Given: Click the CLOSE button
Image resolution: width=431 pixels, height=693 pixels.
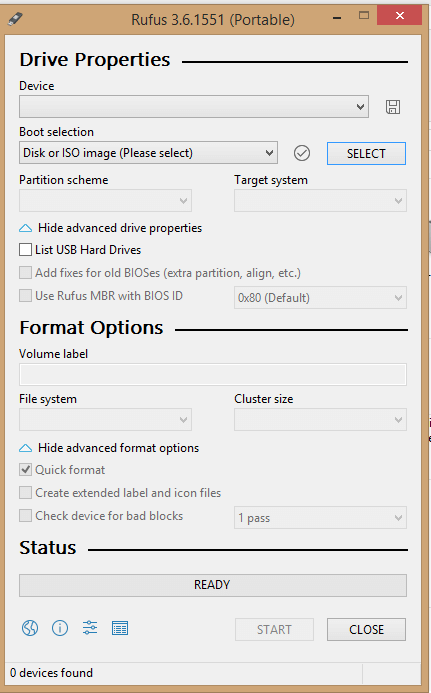Looking at the screenshot, I should (x=366, y=629).
